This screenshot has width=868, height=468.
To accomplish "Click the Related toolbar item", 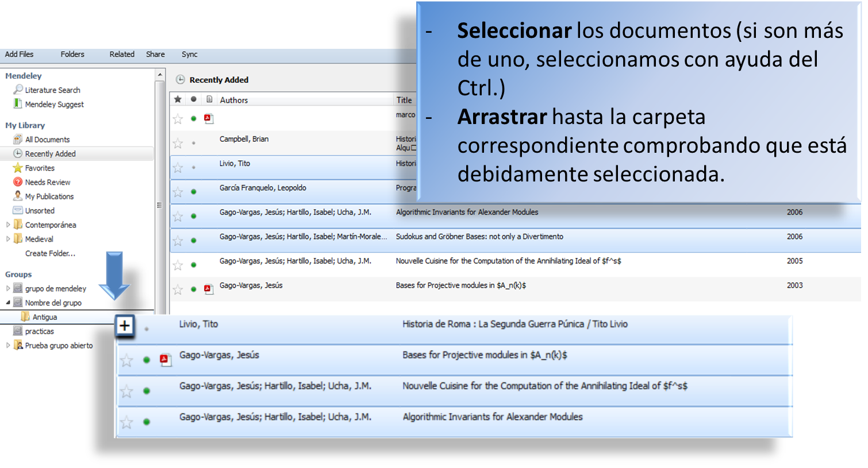I will click(122, 54).
